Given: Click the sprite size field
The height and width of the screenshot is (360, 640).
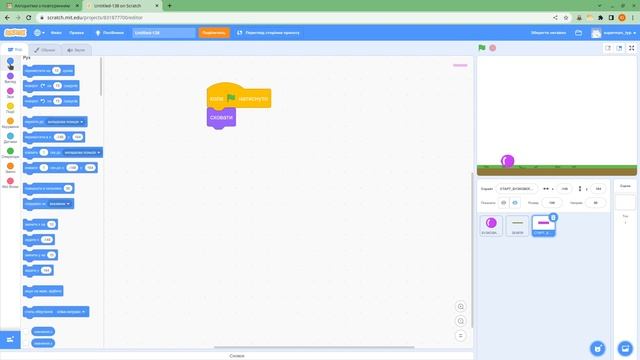Looking at the screenshot, I should tap(552, 203).
